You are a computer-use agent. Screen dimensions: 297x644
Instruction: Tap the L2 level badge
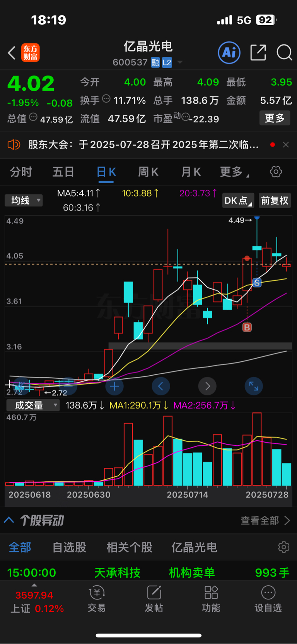click(x=167, y=62)
